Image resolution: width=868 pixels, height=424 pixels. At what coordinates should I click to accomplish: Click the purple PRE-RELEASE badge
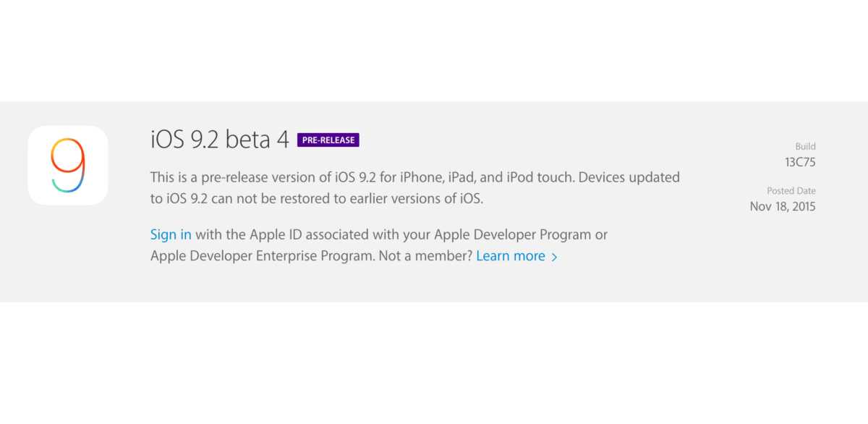pos(328,140)
